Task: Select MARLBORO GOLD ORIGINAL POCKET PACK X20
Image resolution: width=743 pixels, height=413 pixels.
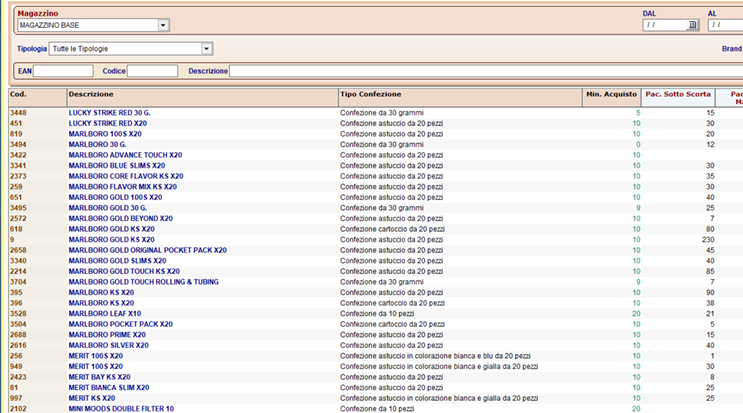Action: pyautogui.click(x=376, y=250)
